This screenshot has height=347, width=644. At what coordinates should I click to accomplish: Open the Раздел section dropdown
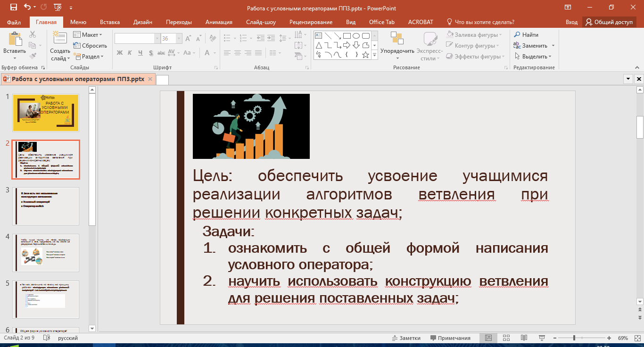click(88, 57)
